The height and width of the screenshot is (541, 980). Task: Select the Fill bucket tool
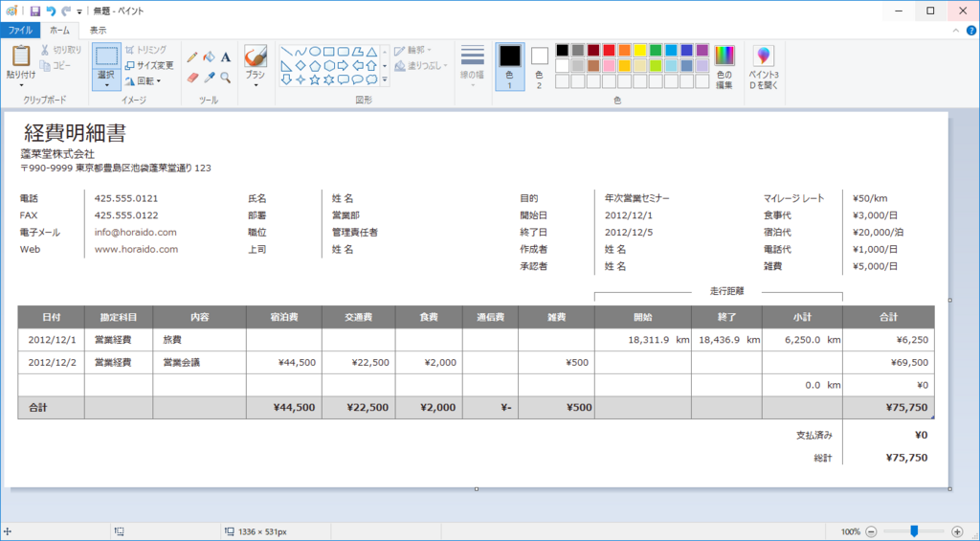210,56
